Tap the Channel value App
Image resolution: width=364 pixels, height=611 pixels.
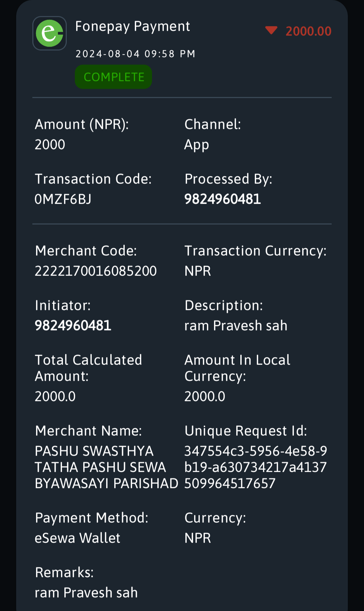(x=197, y=145)
